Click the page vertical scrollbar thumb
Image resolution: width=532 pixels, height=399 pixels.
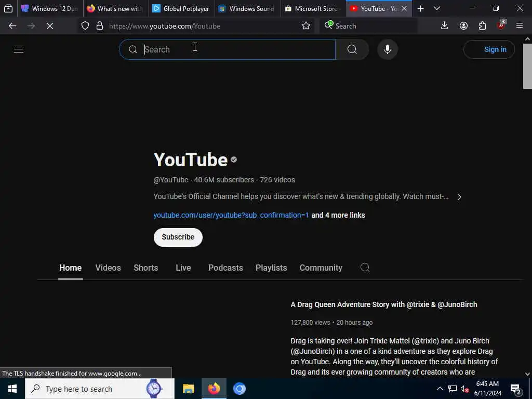[x=527, y=66]
